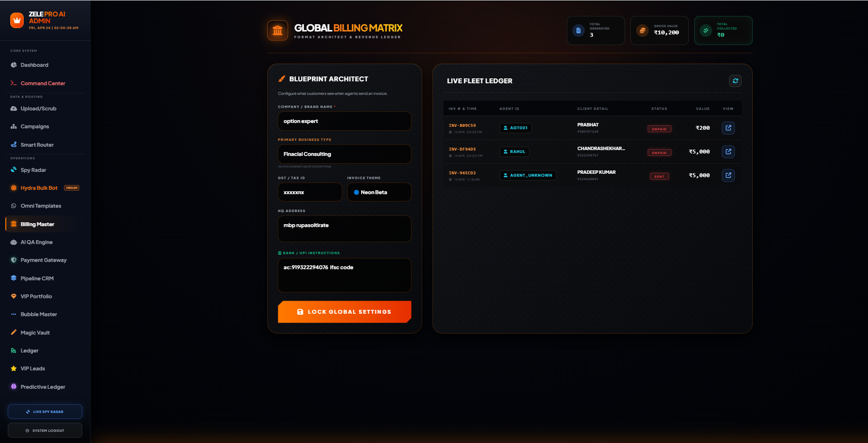Click the Company / Brand Name field
This screenshot has height=443, width=868.
(345, 121)
